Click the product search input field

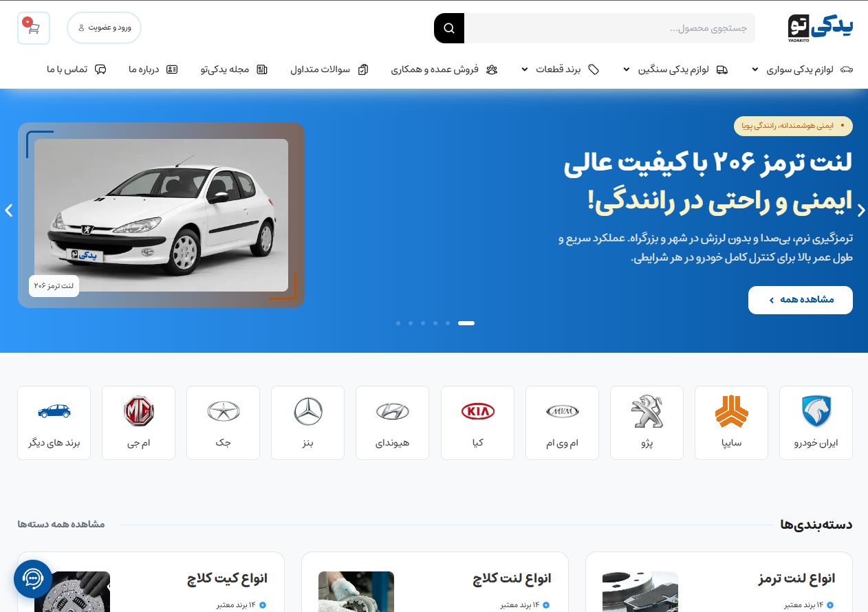(609, 28)
